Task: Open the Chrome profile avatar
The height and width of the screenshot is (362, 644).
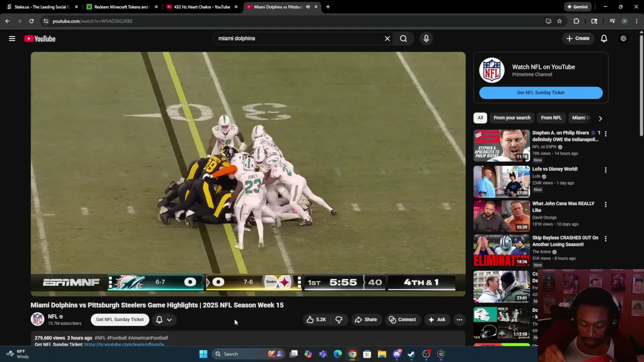Action: click(624, 21)
